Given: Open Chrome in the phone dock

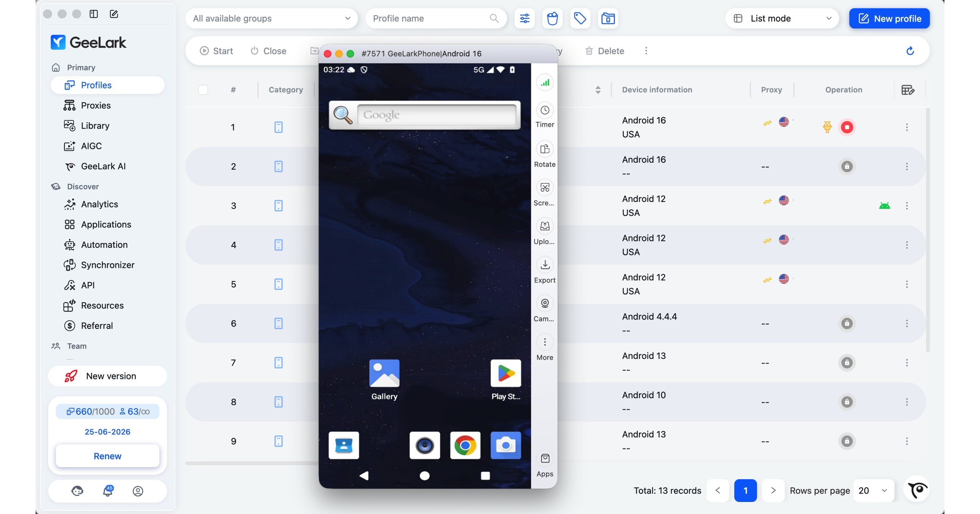Looking at the screenshot, I should pyautogui.click(x=465, y=445).
